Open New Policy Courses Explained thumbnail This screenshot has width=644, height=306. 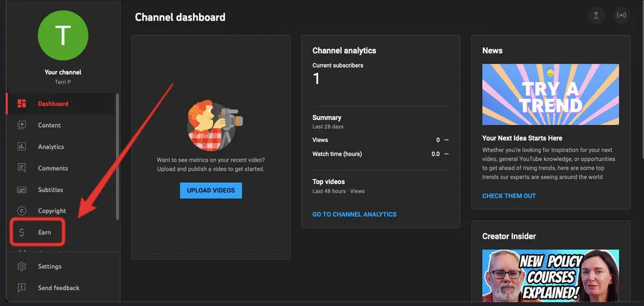[x=550, y=276]
